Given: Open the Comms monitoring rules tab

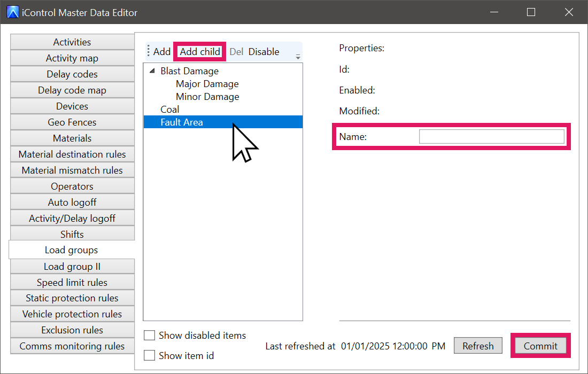Looking at the screenshot, I should (x=72, y=346).
